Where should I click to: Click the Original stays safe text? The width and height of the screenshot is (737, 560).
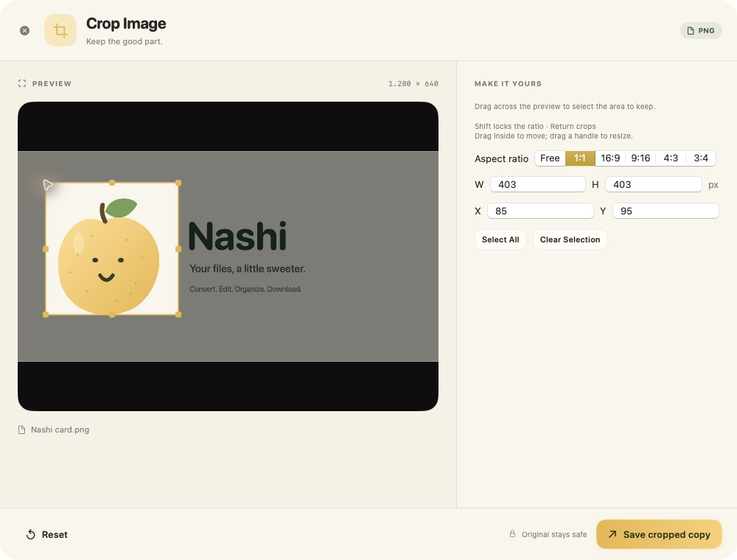[554, 535]
